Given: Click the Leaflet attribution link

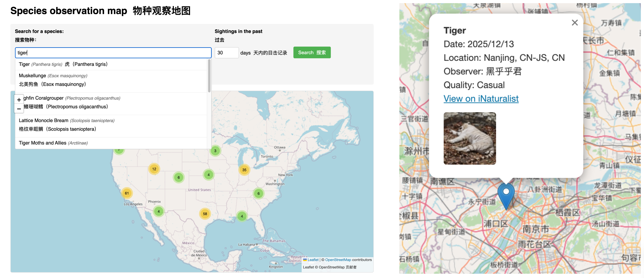Looking at the screenshot, I should pos(313,260).
